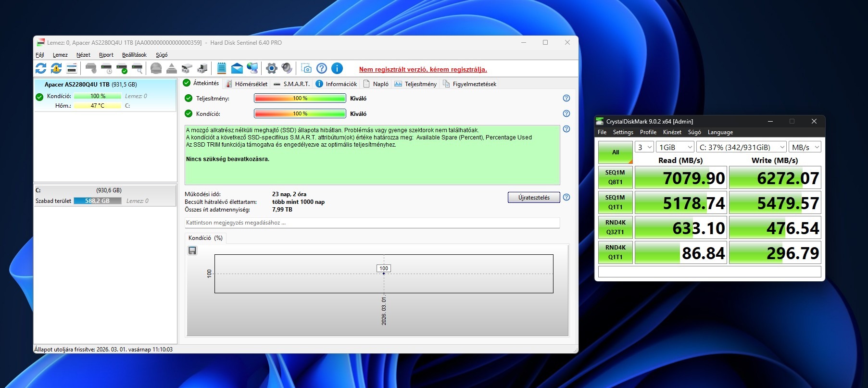868x388 pixels.
Task: Click the camera screenshot icon in toolbar
Action: (306, 68)
